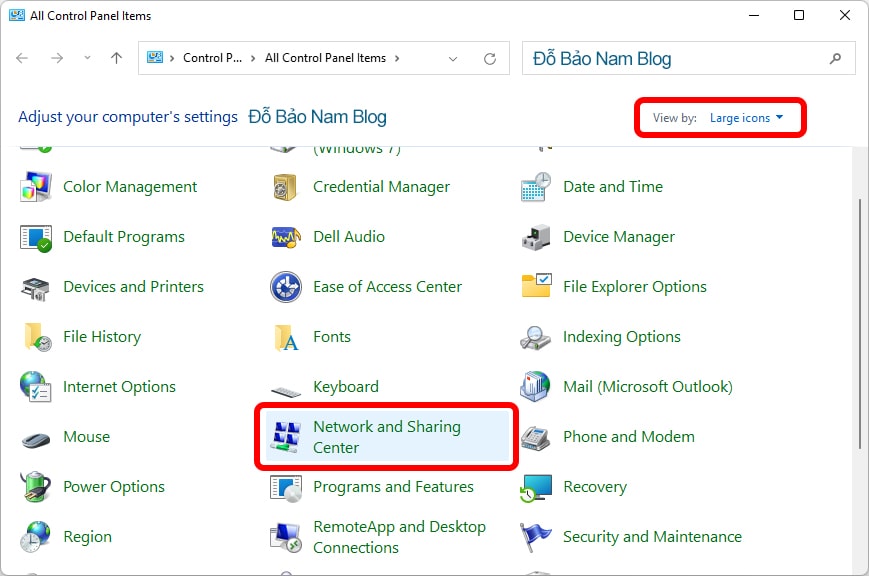Open the Dell Audio link
This screenshot has height=576, width=869.
pos(349,237)
